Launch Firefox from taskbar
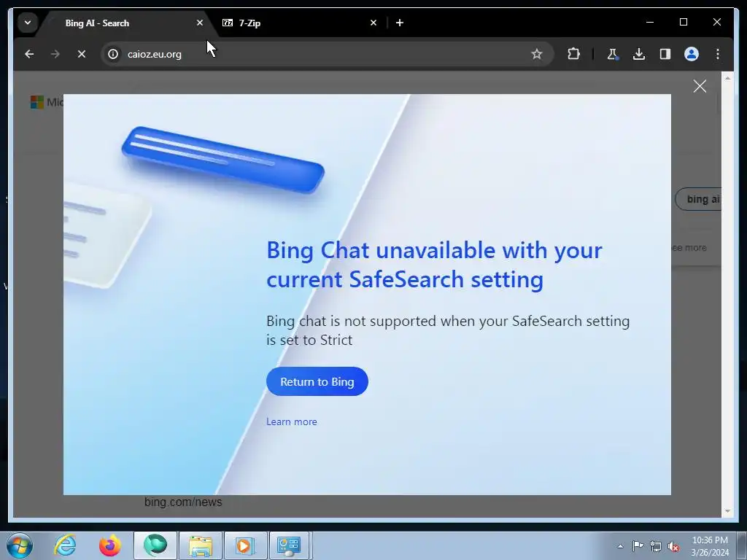 click(x=110, y=545)
